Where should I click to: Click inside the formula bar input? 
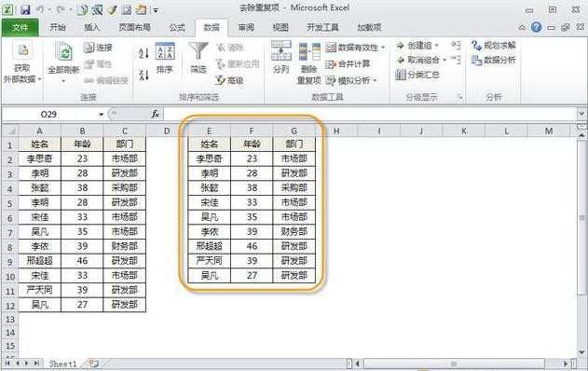coord(370,114)
